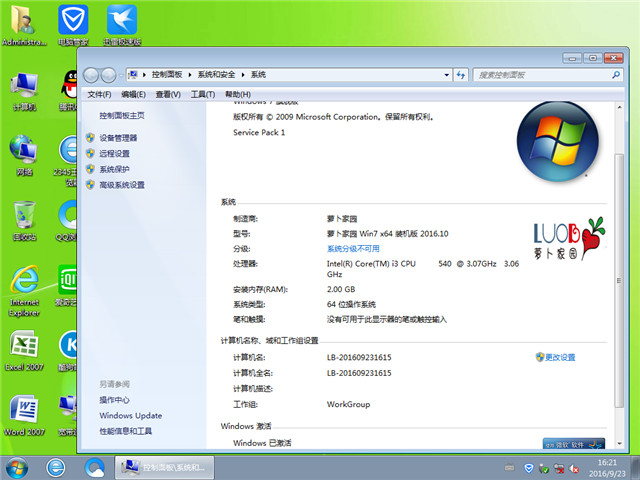Screen dimensions: 640x480
Task: Click the keyboard input tray icon
Action: (x=509, y=467)
